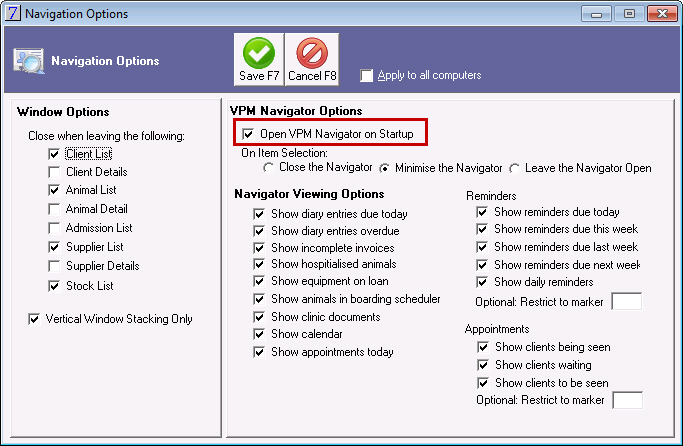
Task: Uncheck Animal List checkbox
Action: (x=54, y=190)
